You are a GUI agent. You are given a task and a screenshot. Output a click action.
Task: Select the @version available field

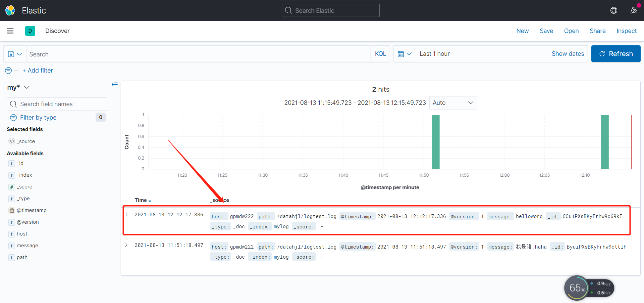[28, 222]
